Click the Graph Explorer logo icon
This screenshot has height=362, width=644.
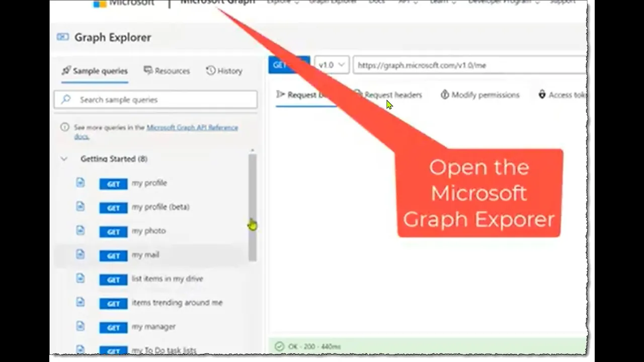63,37
